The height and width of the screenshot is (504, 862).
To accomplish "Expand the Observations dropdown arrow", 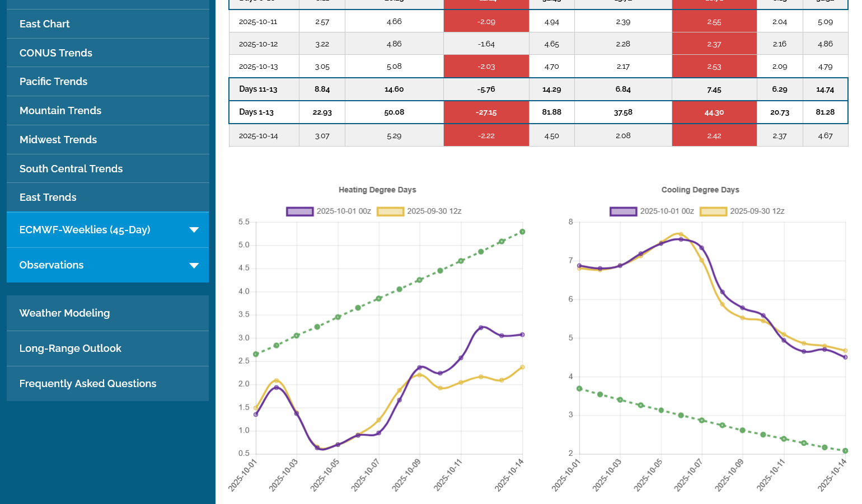I will 194,265.
